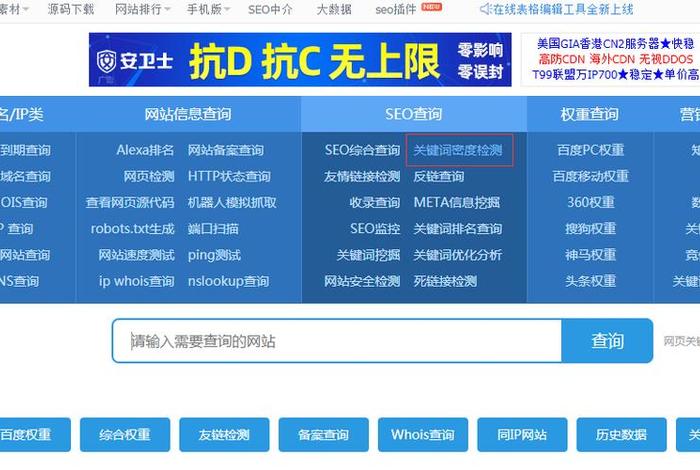Image resolution: width=700 pixels, height=470 pixels.
Task: Open SEO综合查询 tool
Action: tap(362, 150)
